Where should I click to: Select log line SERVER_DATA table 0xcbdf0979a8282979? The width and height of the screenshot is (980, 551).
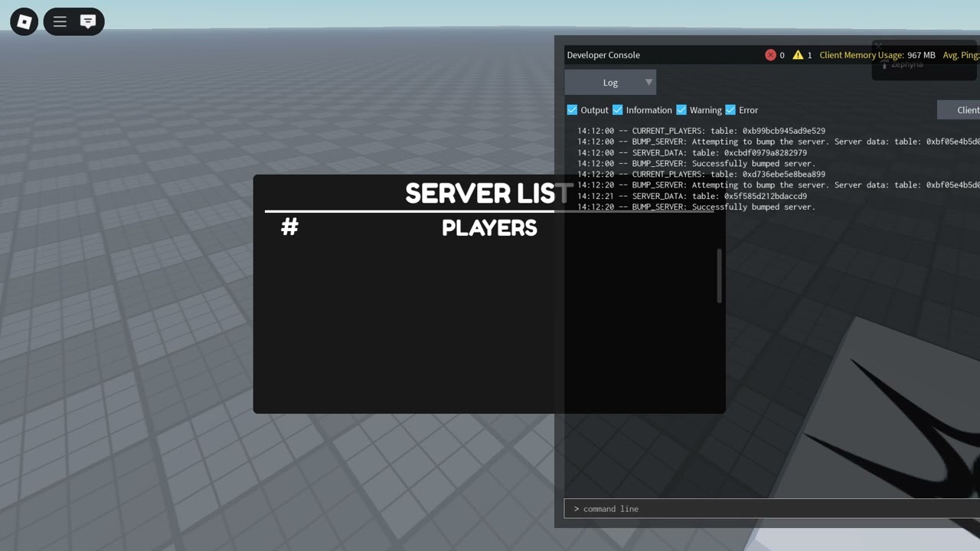click(692, 153)
